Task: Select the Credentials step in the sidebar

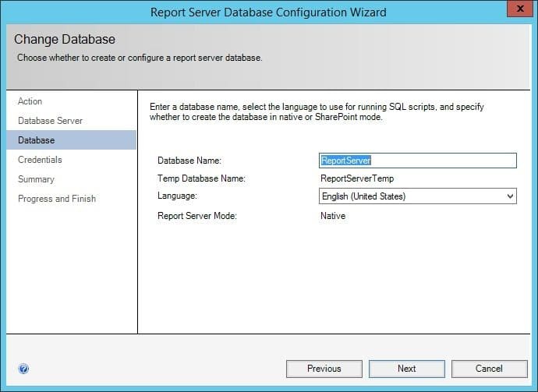Action: click(x=40, y=160)
